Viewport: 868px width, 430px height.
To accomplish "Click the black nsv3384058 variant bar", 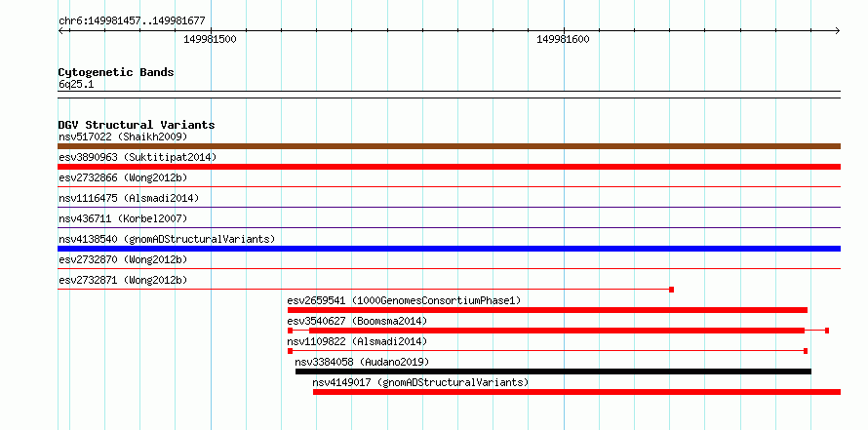I will [x=554, y=371].
